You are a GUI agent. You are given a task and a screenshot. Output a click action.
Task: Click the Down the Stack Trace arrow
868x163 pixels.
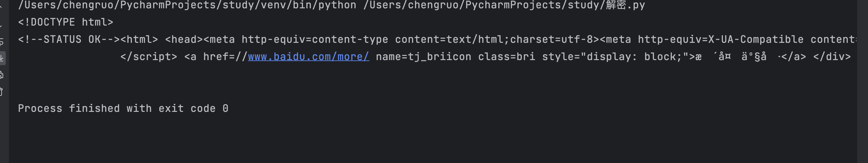[1, 24]
